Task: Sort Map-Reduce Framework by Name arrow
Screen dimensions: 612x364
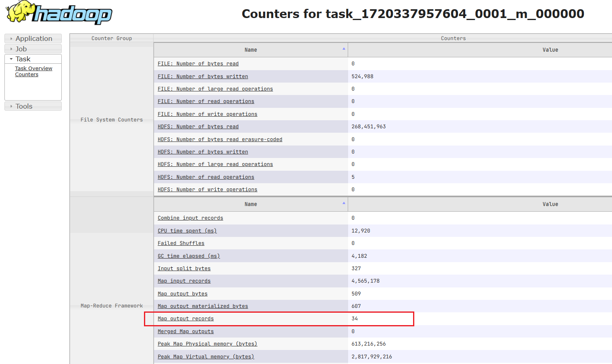Action: click(x=344, y=203)
